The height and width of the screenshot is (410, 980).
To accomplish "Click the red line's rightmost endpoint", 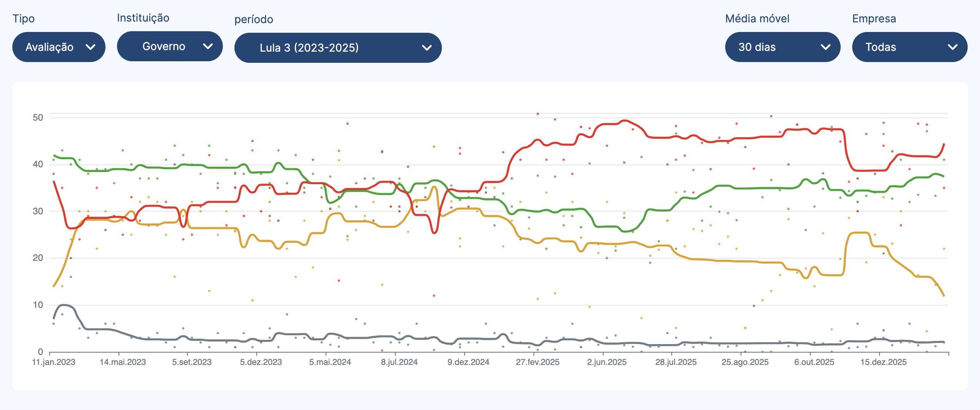I will pos(944,144).
